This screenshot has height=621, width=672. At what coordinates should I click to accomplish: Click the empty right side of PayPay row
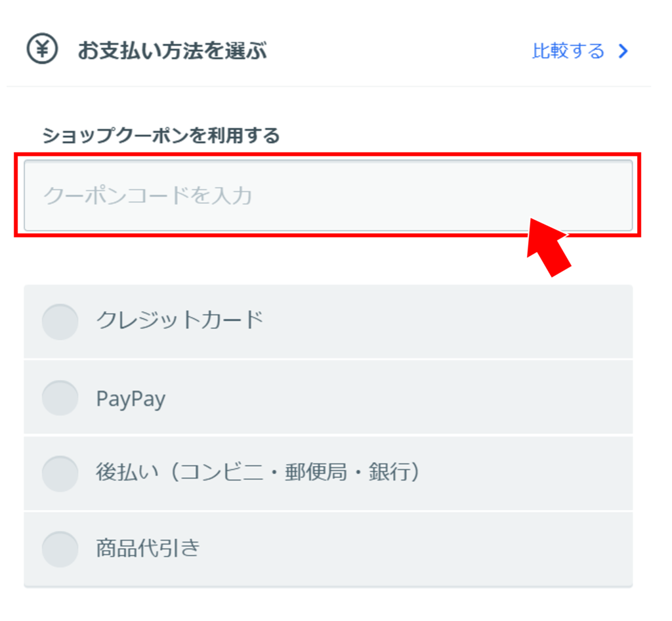pos(459,398)
